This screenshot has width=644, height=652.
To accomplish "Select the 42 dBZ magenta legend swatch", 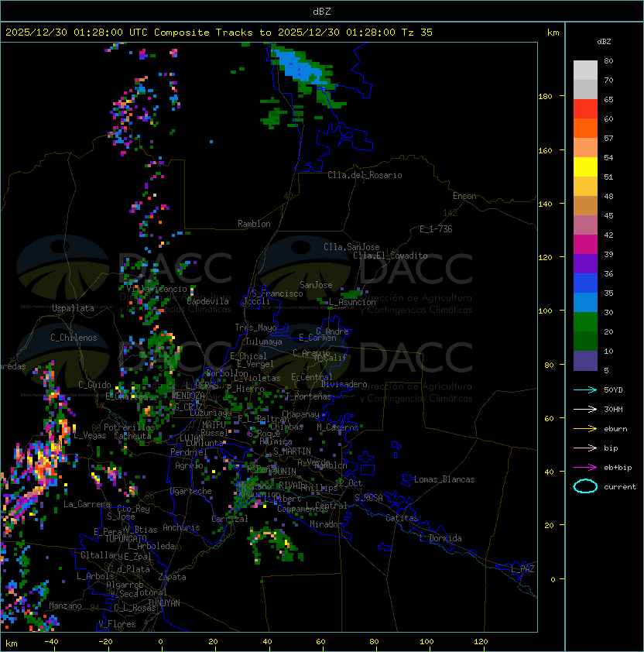I will (585, 245).
